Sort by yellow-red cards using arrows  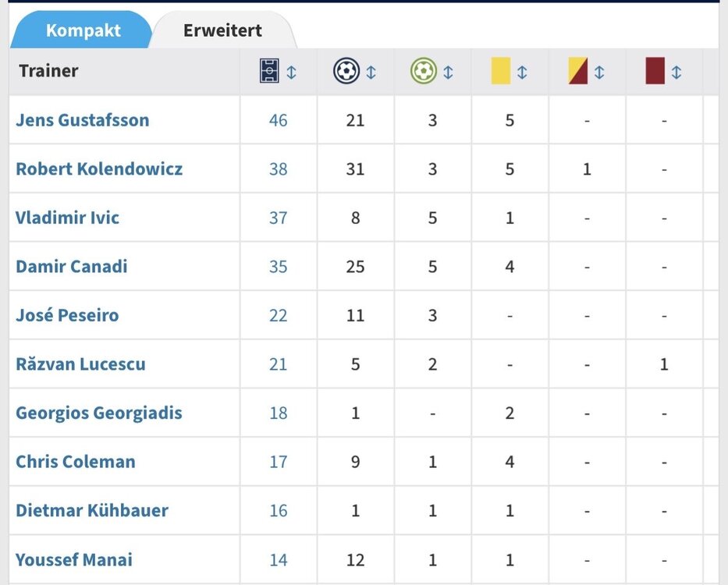point(599,73)
